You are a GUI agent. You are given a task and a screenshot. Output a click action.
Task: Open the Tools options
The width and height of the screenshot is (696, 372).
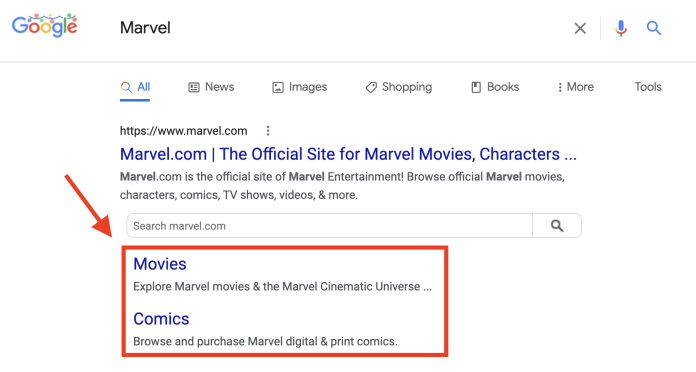(648, 87)
